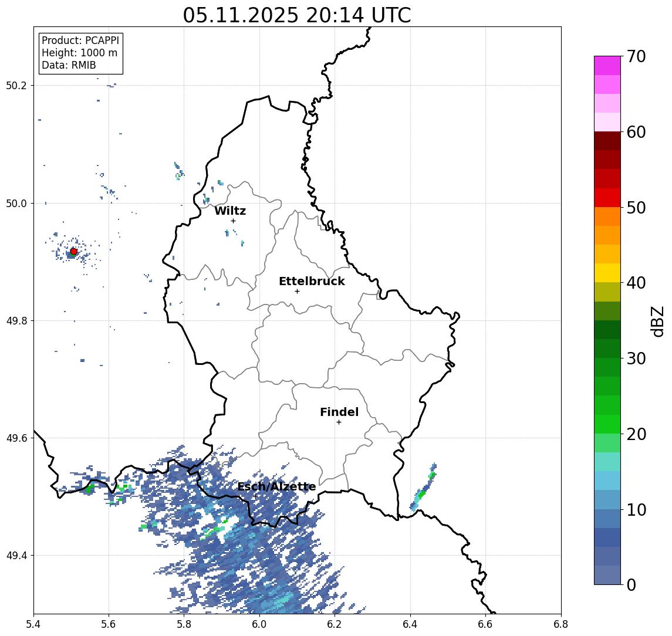
Task: Click the cross marker below Wiltz
Action: coord(233,221)
